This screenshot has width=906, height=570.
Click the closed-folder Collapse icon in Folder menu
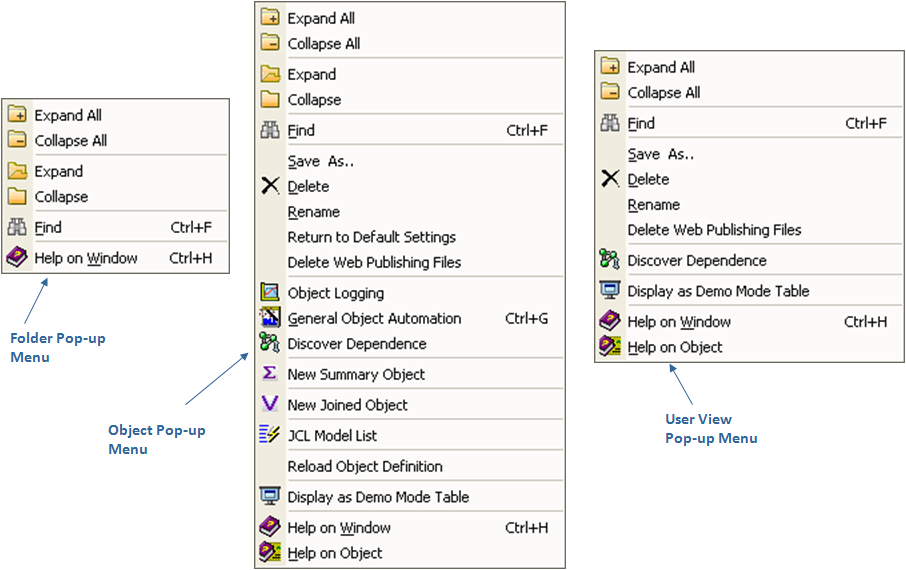click(17, 197)
